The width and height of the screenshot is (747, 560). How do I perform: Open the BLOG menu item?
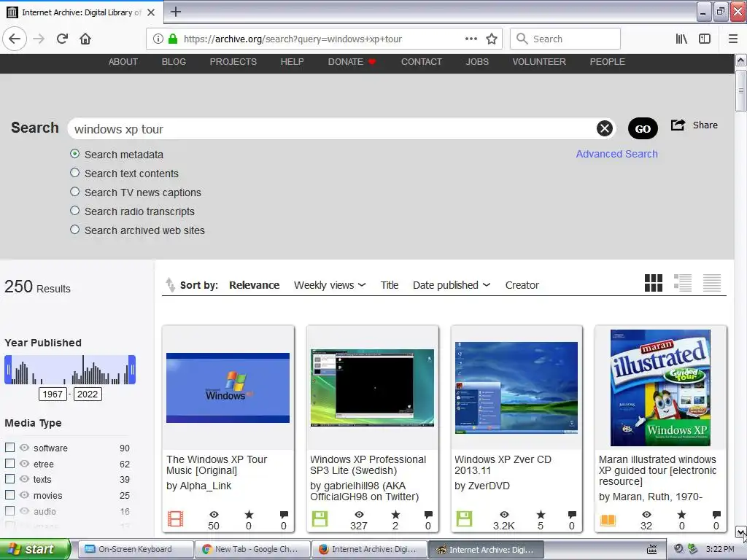(174, 62)
